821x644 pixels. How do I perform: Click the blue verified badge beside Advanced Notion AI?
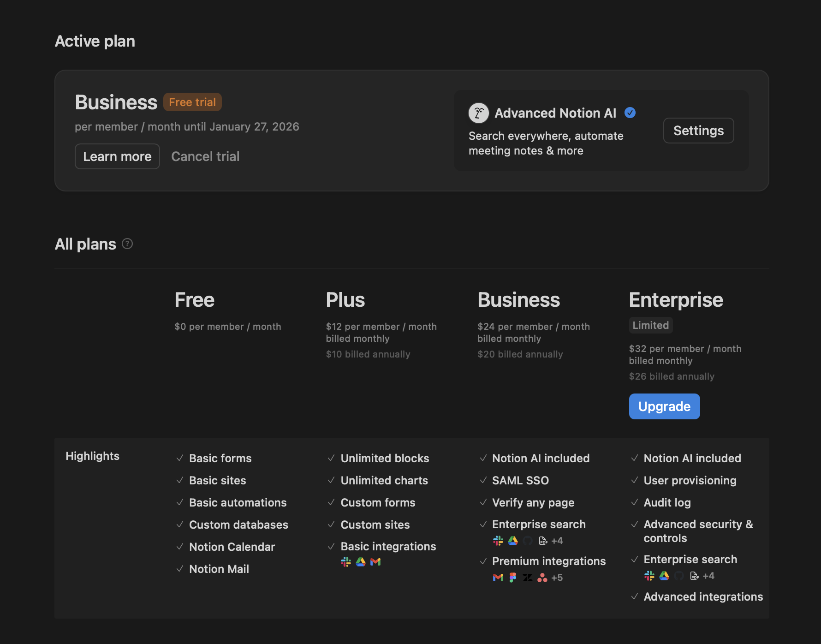[x=630, y=113]
